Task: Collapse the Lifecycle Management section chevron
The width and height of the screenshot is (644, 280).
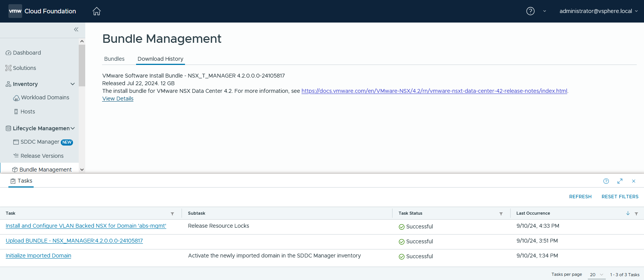Action: click(73, 128)
